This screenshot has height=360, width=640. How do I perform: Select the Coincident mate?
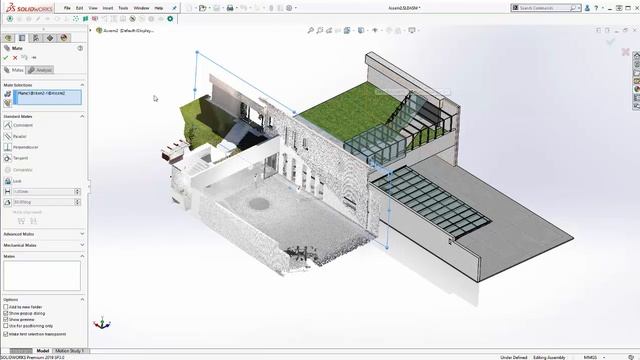click(18, 125)
